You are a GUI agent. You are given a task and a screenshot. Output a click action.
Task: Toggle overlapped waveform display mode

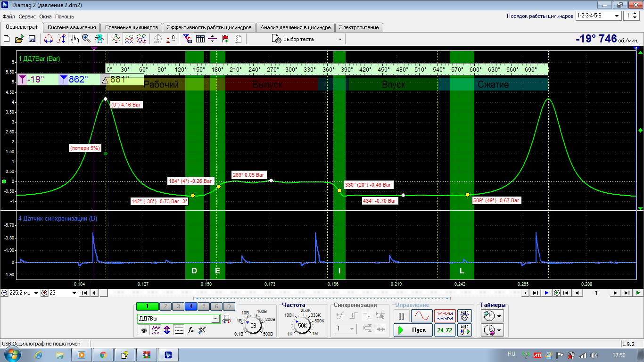point(141,39)
